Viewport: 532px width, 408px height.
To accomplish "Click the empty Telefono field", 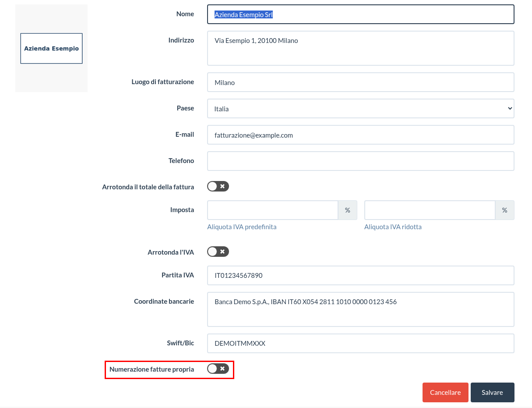I will [361, 161].
